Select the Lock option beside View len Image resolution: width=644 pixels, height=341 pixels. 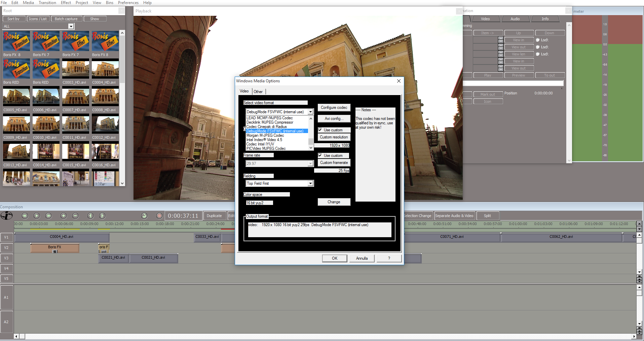pos(538,54)
